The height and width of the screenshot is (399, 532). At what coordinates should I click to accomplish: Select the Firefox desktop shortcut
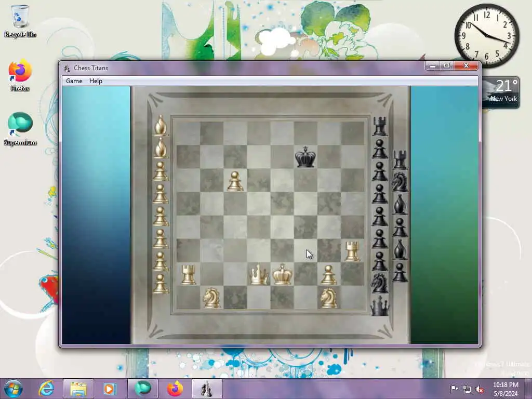(20, 75)
